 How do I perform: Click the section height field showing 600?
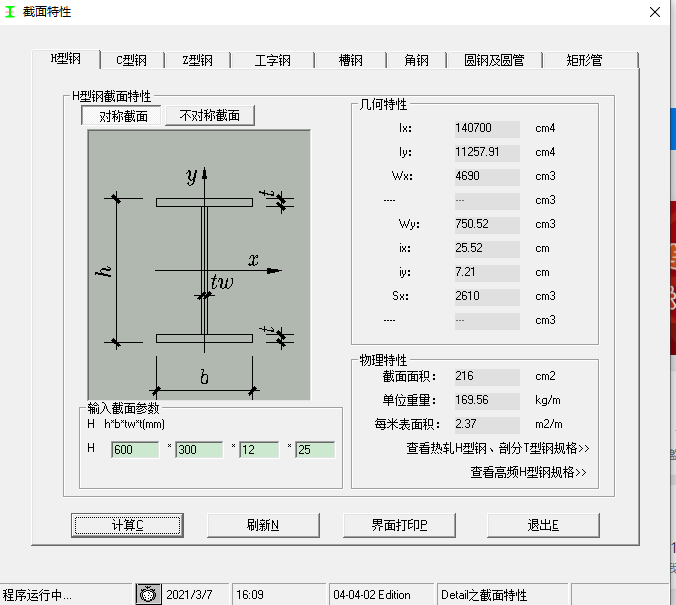click(135, 450)
